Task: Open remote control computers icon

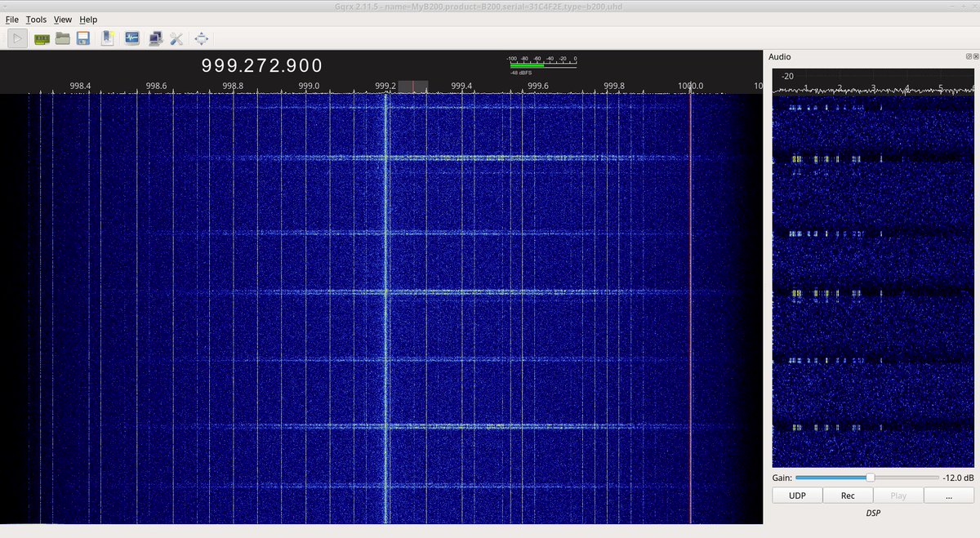Action: (x=155, y=38)
